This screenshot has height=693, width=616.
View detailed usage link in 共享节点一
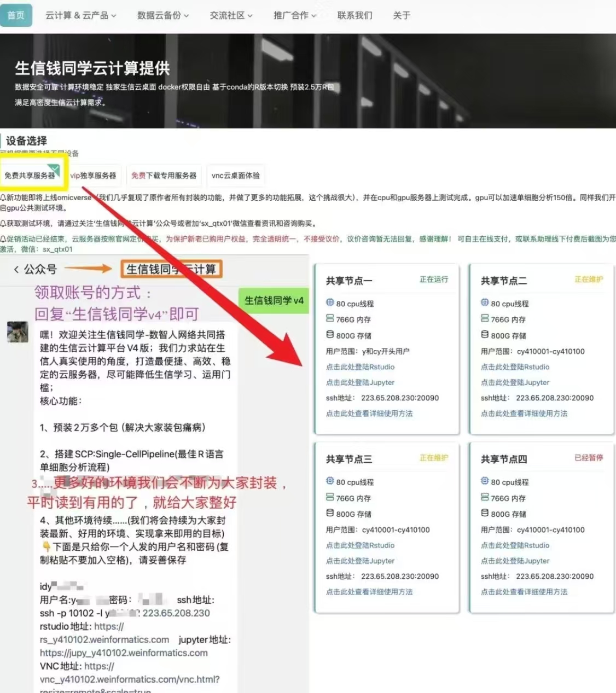(x=369, y=414)
